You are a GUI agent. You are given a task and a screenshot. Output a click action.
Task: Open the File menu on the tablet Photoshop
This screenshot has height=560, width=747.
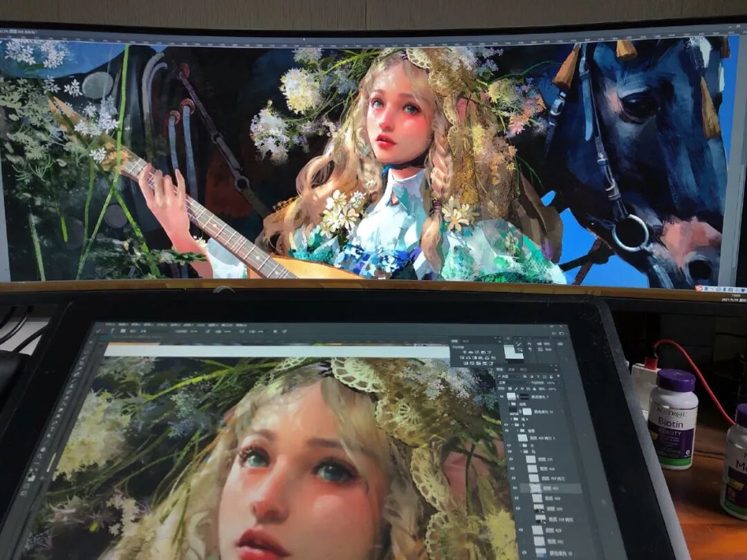pos(110,325)
